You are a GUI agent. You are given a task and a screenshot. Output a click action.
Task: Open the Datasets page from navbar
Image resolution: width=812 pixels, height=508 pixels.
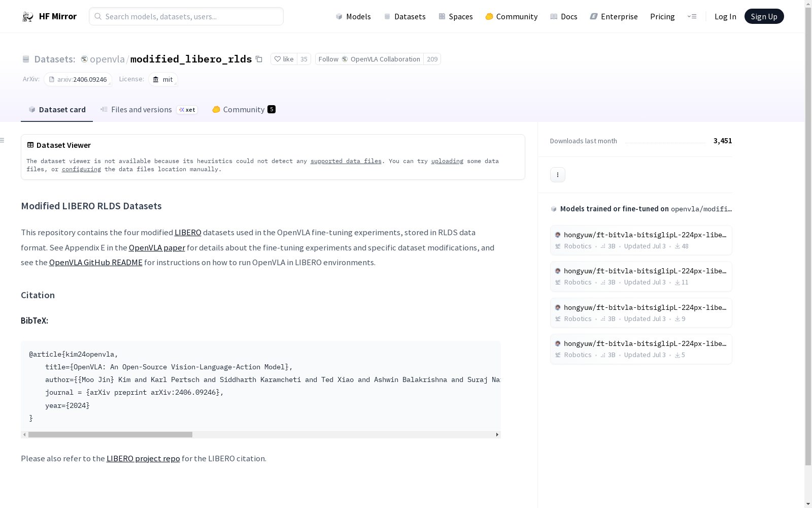[x=404, y=16]
